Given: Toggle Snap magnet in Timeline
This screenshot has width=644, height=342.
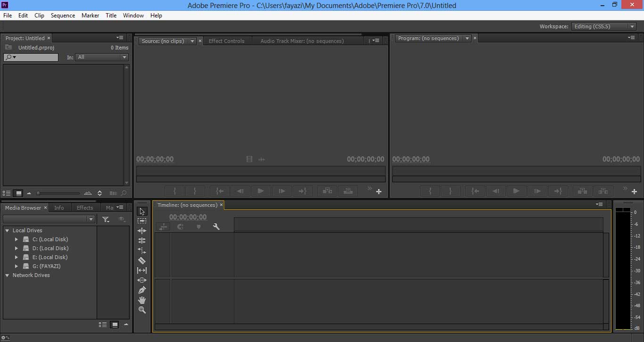Looking at the screenshot, I should click(x=180, y=227).
